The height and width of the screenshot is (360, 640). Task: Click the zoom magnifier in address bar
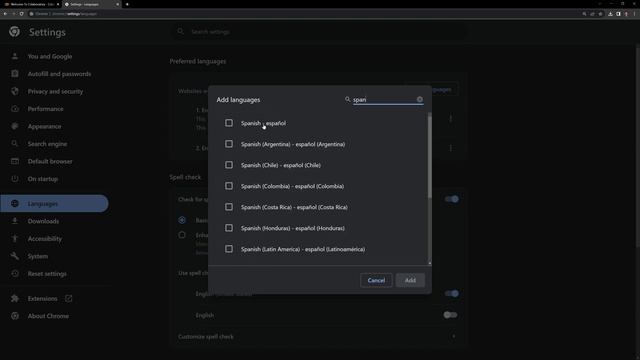584,13
